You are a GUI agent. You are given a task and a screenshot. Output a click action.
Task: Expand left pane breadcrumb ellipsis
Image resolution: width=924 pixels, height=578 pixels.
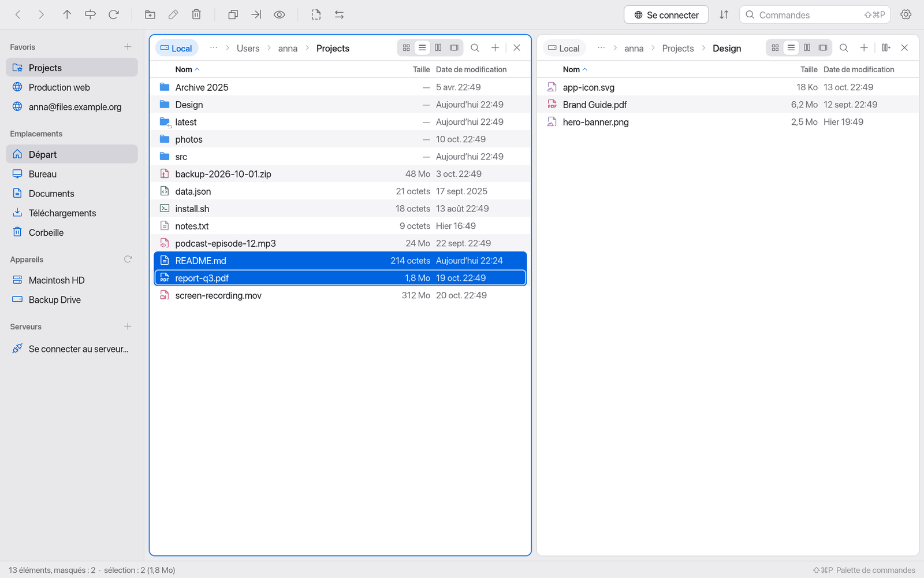pos(214,48)
